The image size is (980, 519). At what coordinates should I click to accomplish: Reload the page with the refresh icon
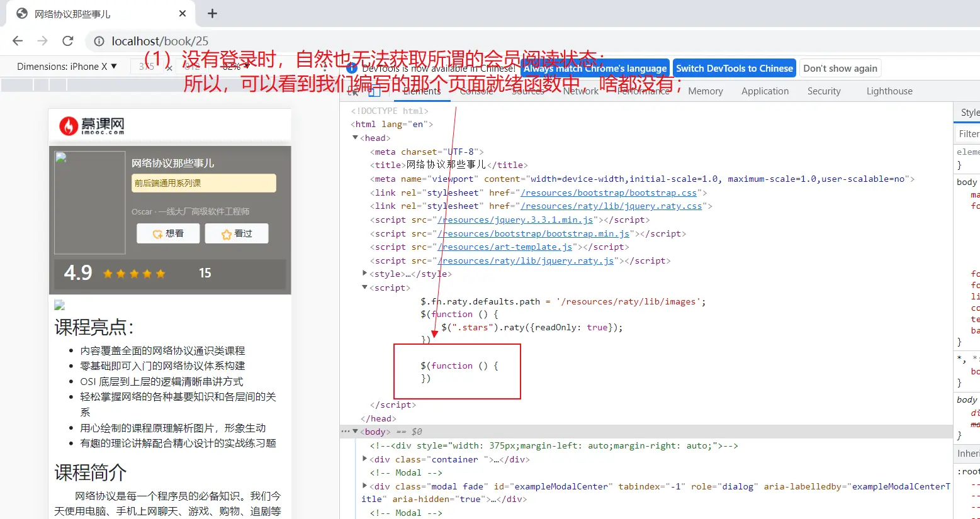[x=68, y=41]
